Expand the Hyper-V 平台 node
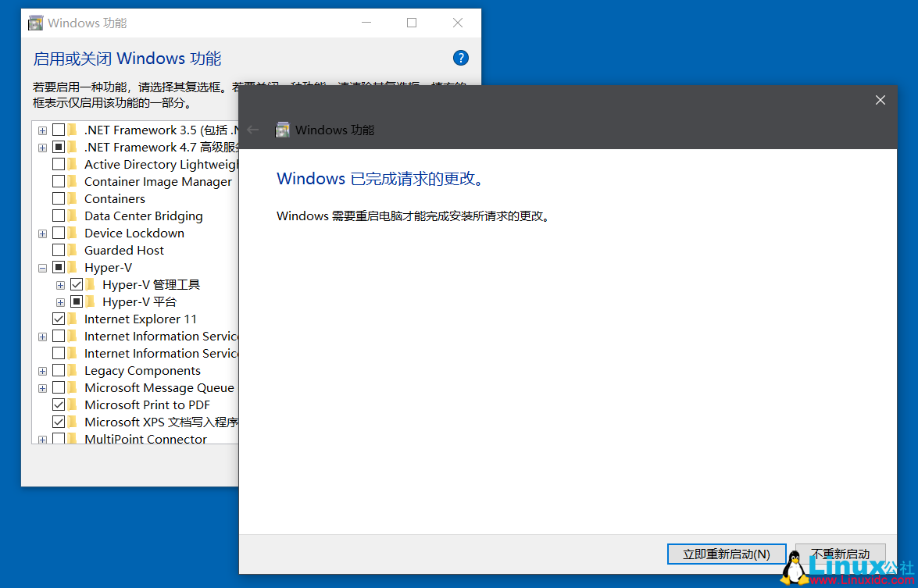Image resolution: width=918 pixels, height=588 pixels. click(60, 302)
